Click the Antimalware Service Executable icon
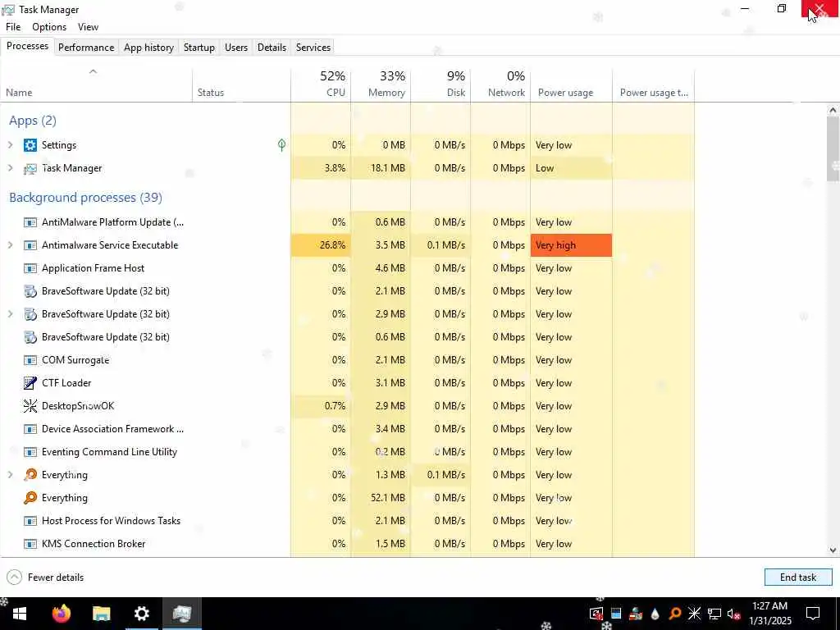The height and width of the screenshot is (630, 840). click(30, 245)
